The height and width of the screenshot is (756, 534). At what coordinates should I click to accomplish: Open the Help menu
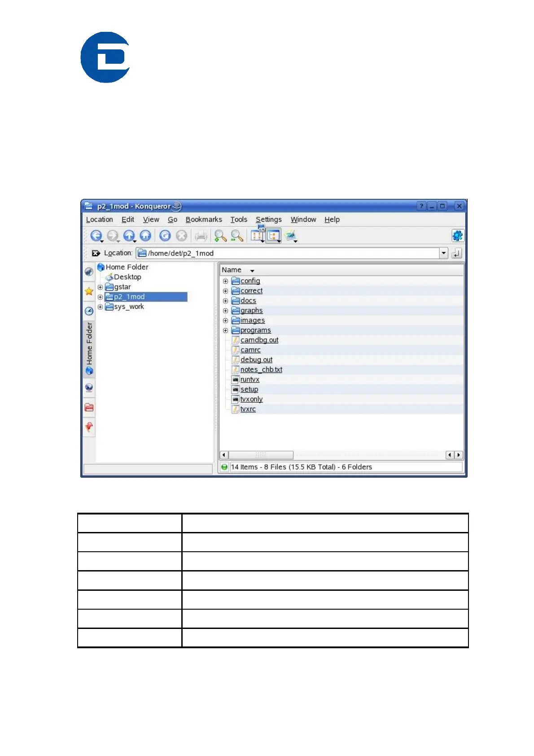tap(332, 220)
